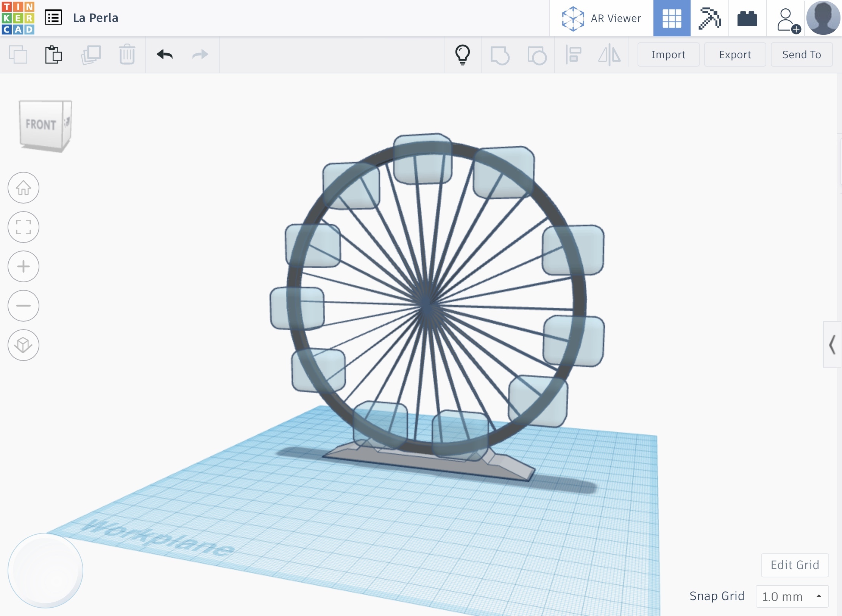Image resolution: width=842 pixels, height=616 pixels.
Task: Click the FRONT face of view cube
Action: tap(41, 124)
